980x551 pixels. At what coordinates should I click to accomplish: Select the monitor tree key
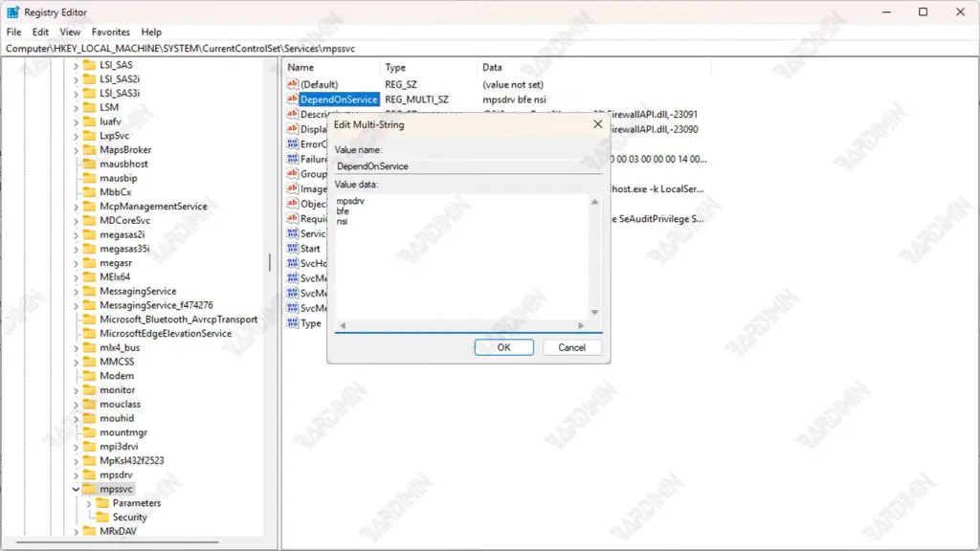coord(118,390)
